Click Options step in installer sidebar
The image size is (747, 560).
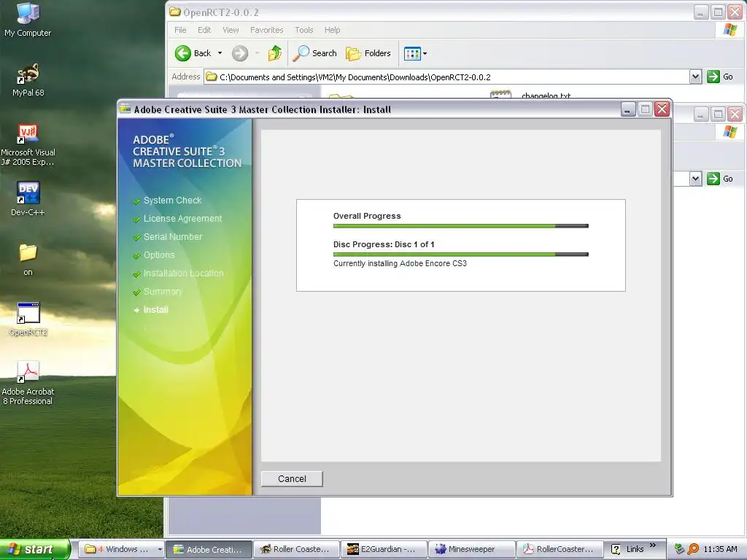159,254
